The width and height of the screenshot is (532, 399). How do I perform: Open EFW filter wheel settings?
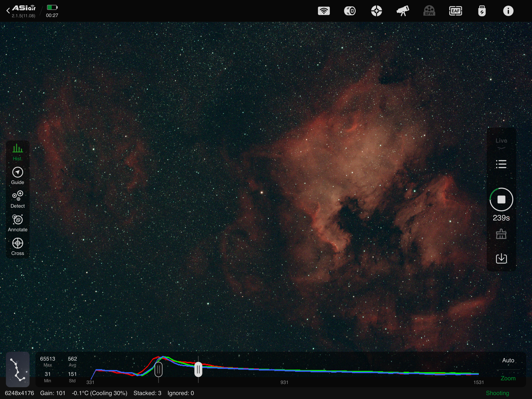429,11
